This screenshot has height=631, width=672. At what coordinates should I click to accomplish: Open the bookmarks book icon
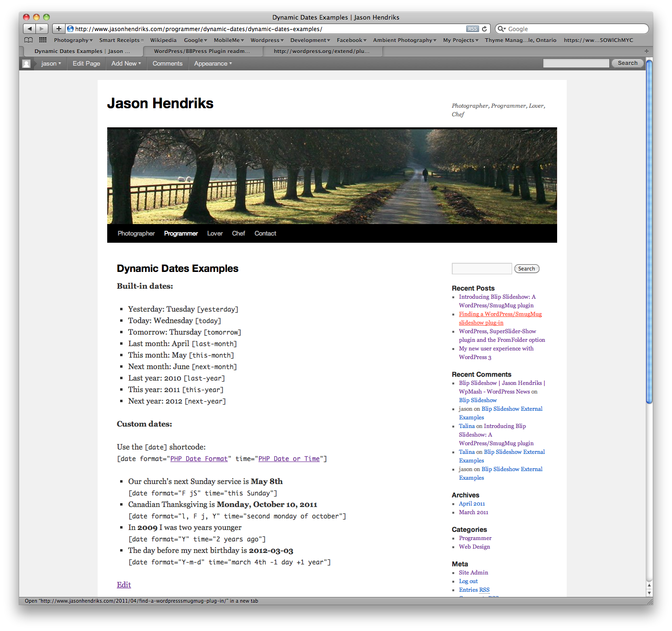tap(29, 40)
